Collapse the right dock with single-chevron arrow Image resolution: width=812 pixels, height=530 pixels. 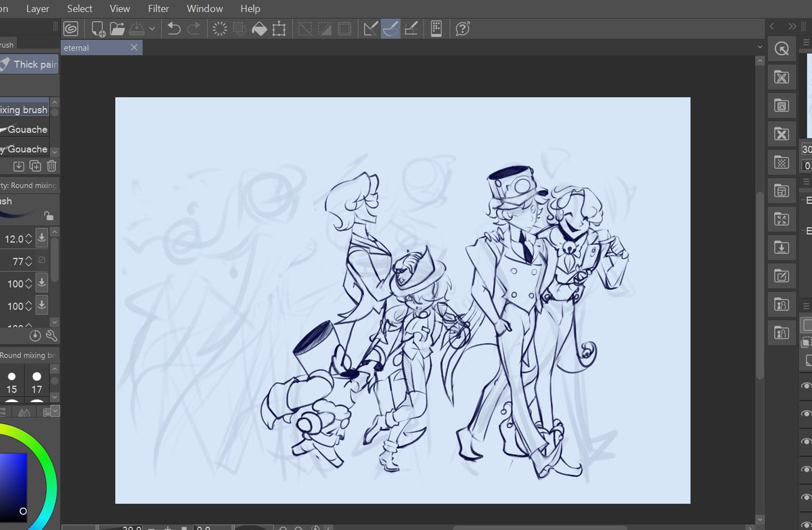tap(772, 26)
